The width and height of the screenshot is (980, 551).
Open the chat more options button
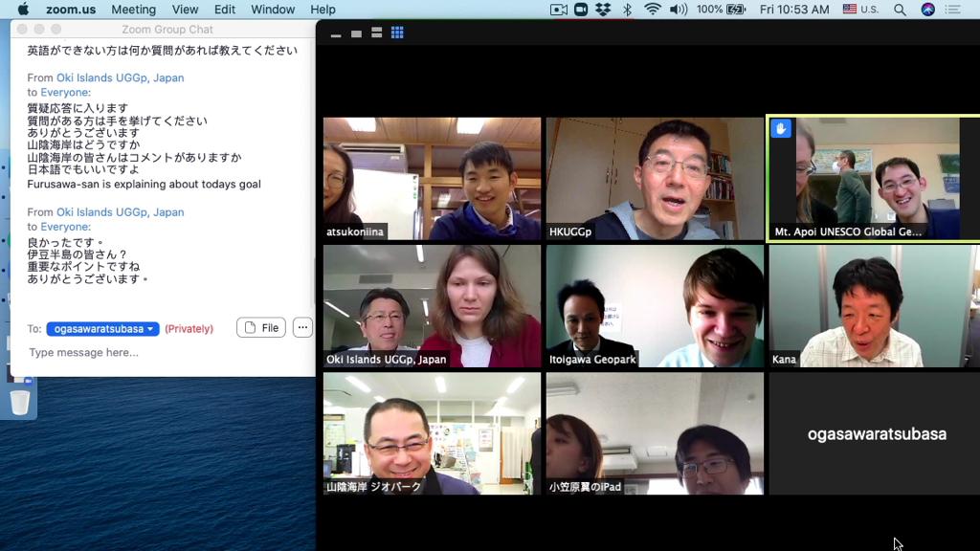pos(302,327)
